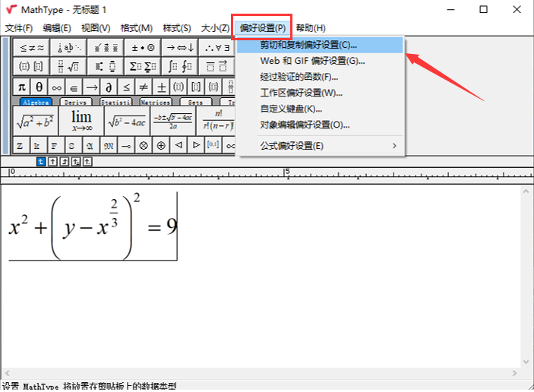Open the underbar and overbar templates palette
The width and height of the screenshot is (534, 392).
coord(217,66)
